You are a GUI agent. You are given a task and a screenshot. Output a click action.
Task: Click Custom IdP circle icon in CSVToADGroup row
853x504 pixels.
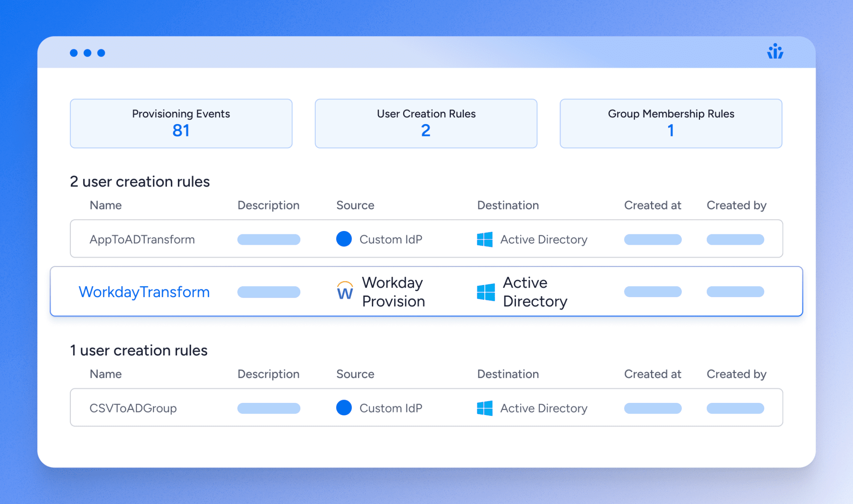(344, 407)
